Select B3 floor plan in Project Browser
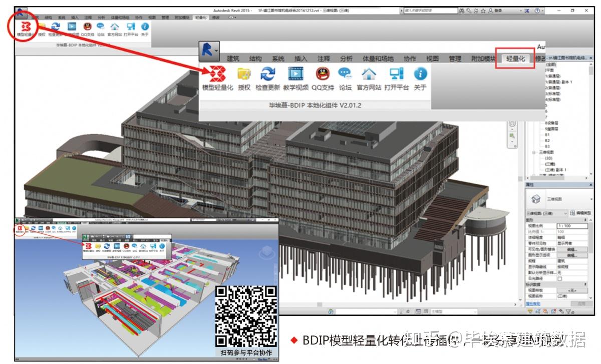Image resolution: width=601 pixels, height=364 pixels. (x=547, y=147)
